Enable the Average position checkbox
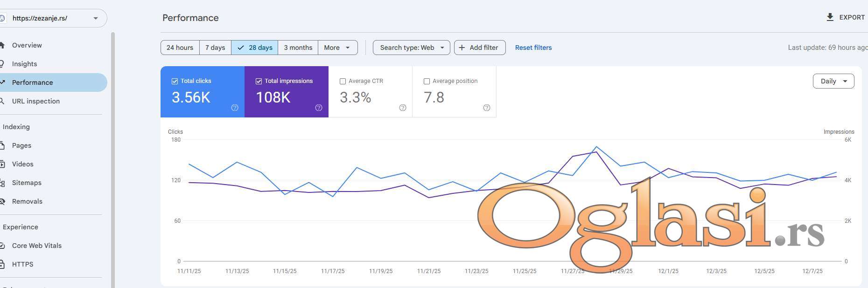The width and height of the screenshot is (868, 288). [x=427, y=81]
